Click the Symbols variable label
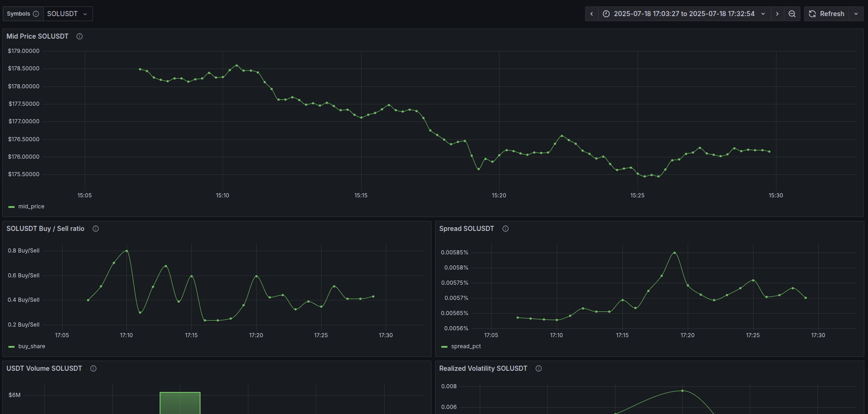The height and width of the screenshot is (414, 868). [18, 14]
